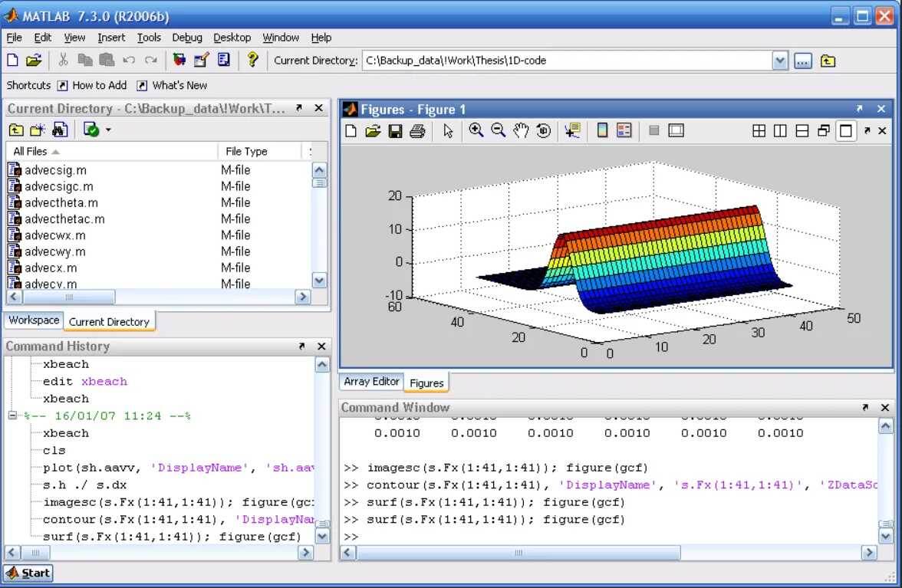902x588 pixels.
Task: Select 'edit xbeach' in Command History
Action: (85, 381)
